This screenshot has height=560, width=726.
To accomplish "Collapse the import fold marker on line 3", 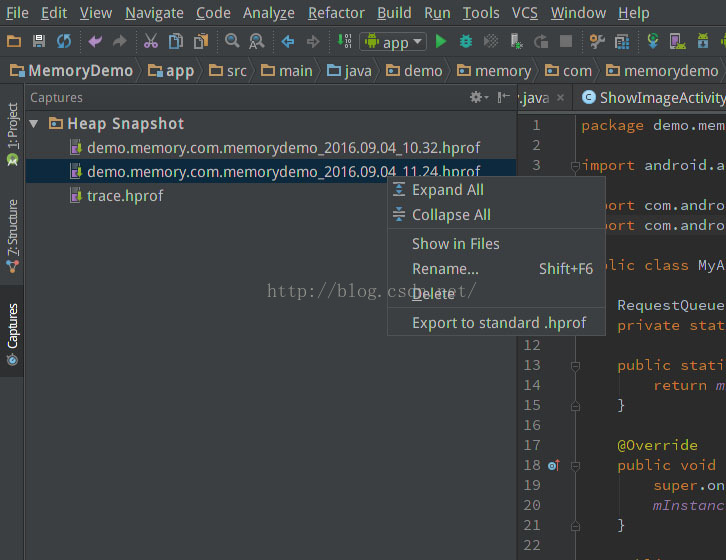I will click(x=574, y=166).
